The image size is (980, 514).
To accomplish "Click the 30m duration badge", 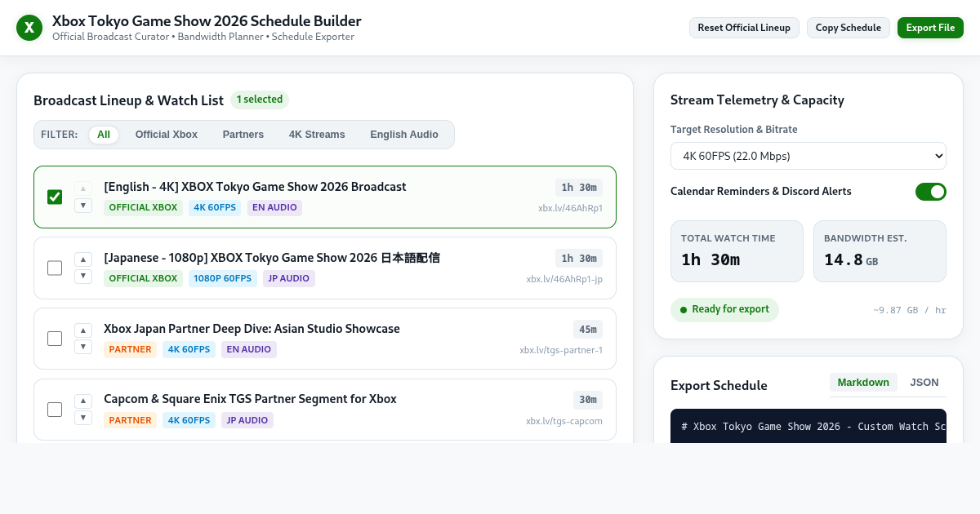I will coord(588,400).
